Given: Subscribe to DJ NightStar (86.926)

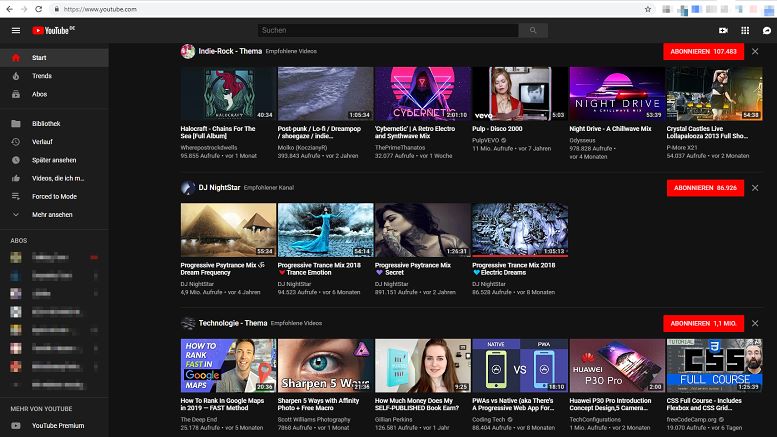Looking at the screenshot, I should click(705, 188).
